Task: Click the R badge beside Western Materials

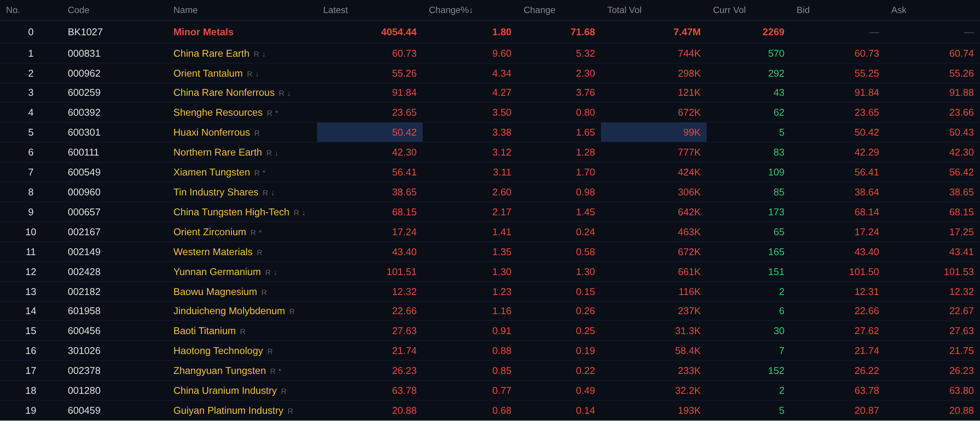Action: [260, 253]
